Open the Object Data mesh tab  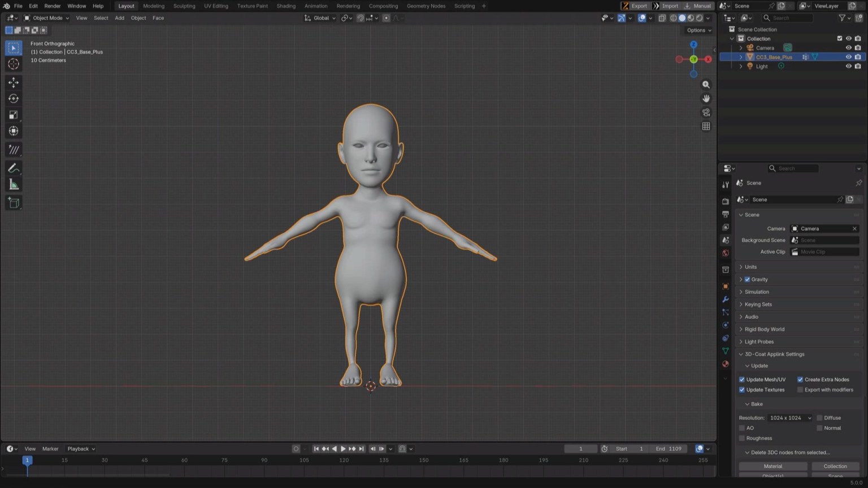click(726, 351)
